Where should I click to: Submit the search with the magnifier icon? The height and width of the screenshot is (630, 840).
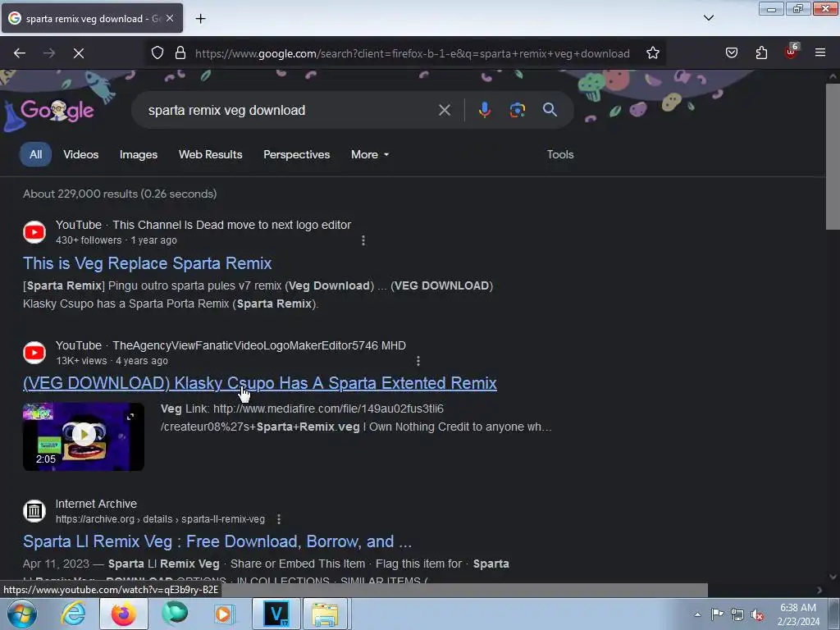[x=550, y=110]
